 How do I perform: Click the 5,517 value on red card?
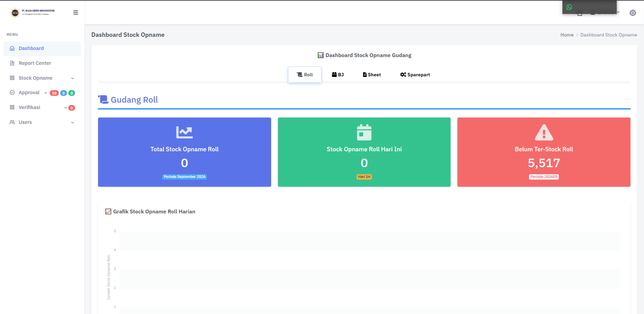click(x=544, y=163)
